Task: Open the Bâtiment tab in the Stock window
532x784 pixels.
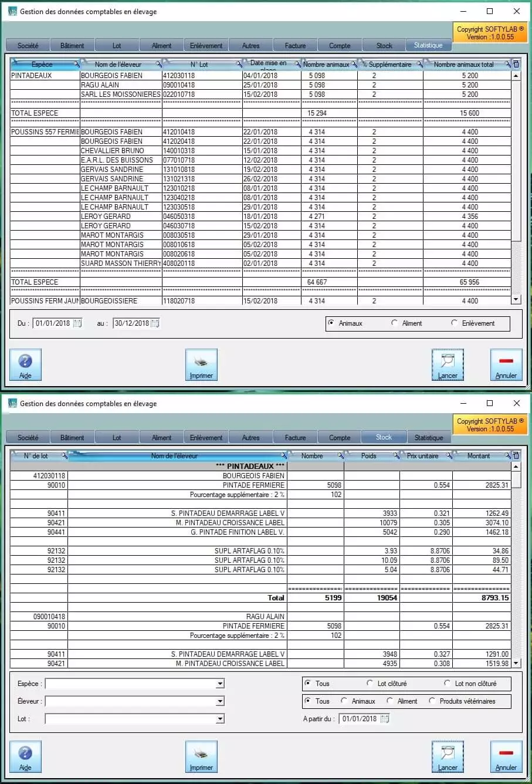Action: [x=72, y=438]
